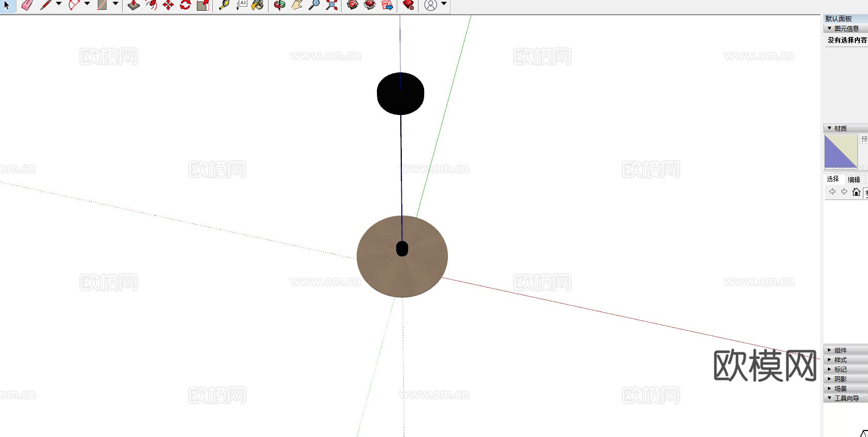Open the arc tool dropdown arrow
The height and width of the screenshot is (437, 868).
pos(87,4)
